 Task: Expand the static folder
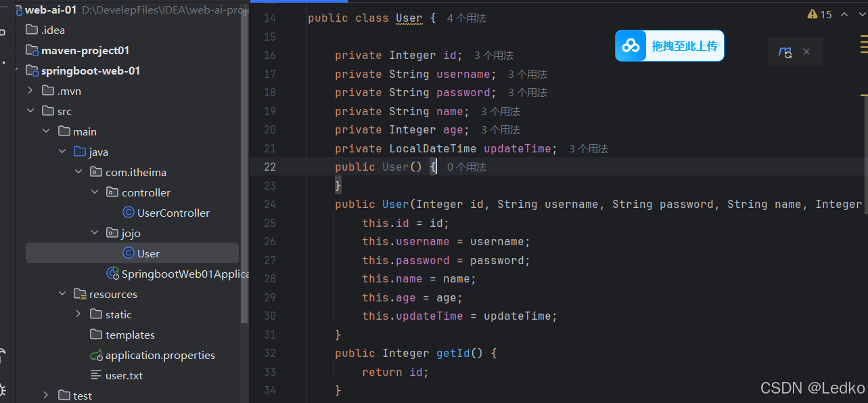78,314
